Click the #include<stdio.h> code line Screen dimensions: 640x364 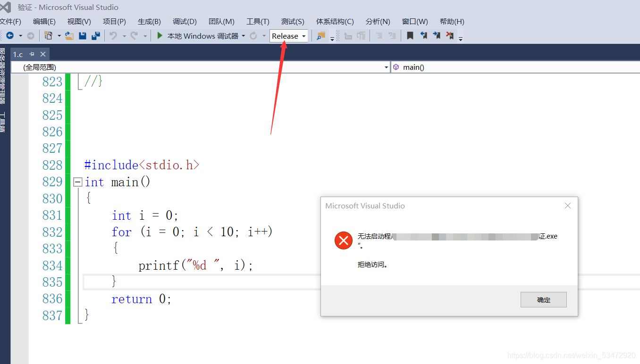[x=142, y=165]
